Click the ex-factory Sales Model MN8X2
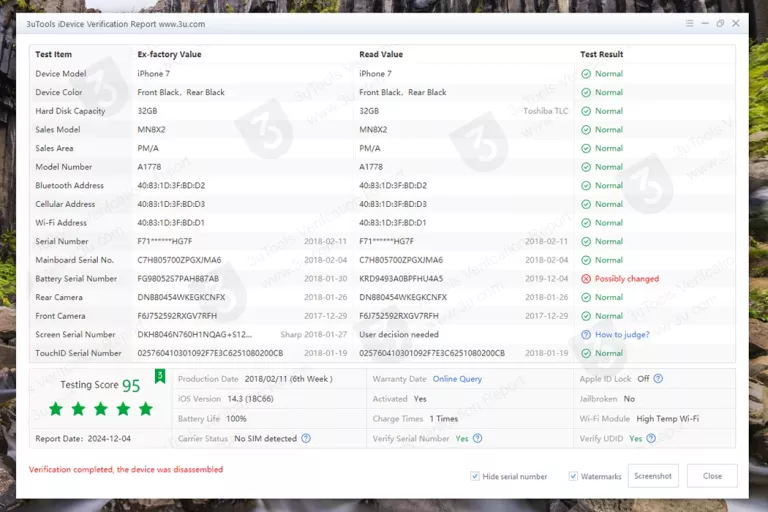 click(151, 130)
